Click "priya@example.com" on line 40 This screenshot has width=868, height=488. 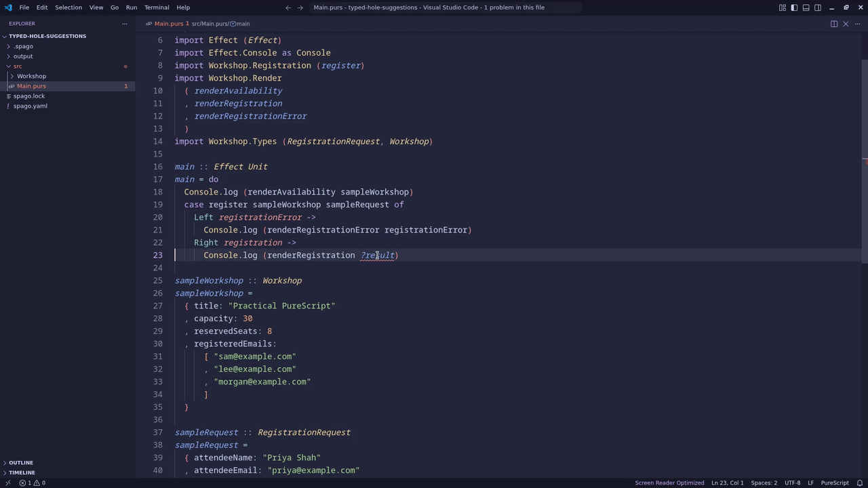tap(313, 470)
